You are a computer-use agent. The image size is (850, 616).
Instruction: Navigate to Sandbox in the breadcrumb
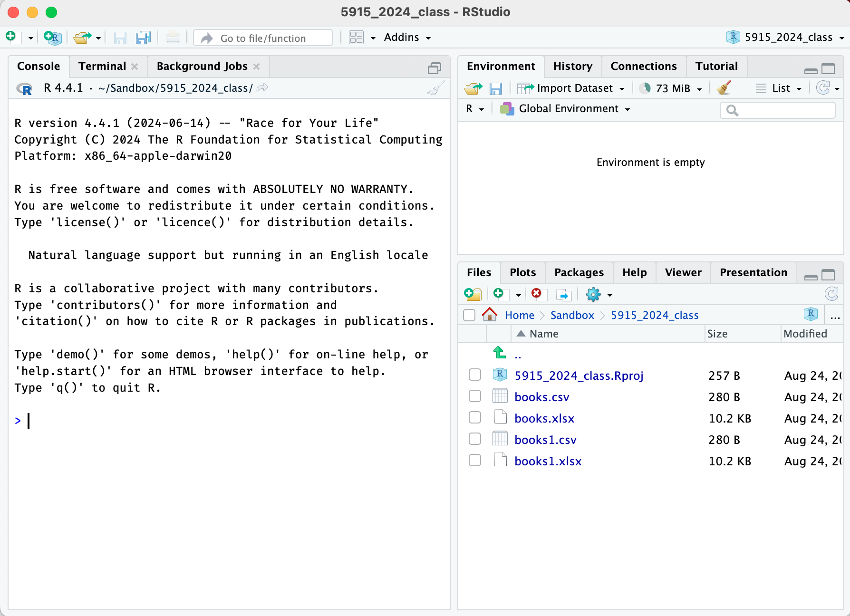click(572, 315)
